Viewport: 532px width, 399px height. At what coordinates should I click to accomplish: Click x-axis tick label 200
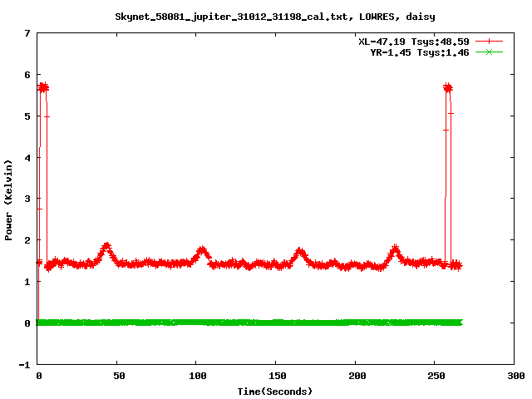[357, 376]
